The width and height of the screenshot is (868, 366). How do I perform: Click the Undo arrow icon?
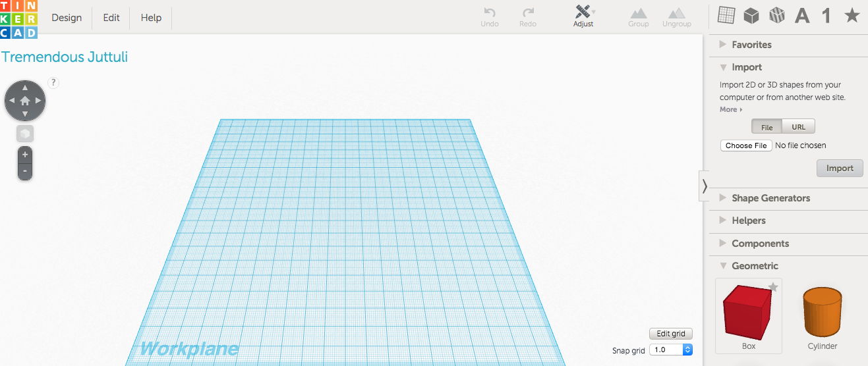click(490, 13)
